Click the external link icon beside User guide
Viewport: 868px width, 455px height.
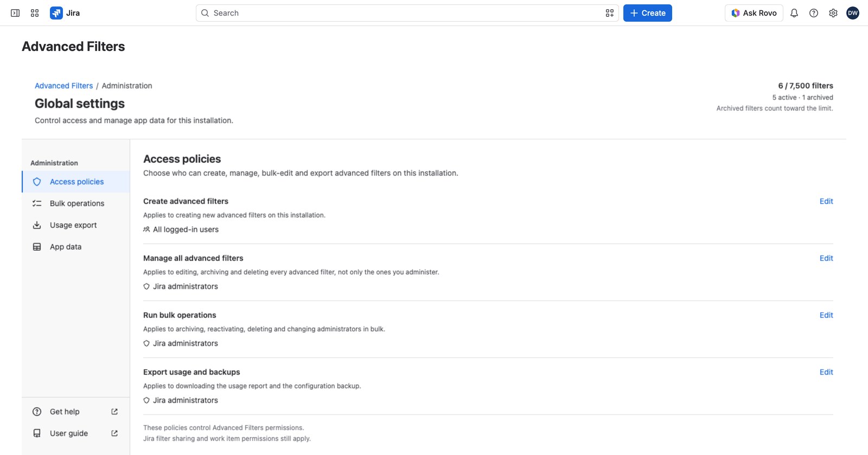[114, 433]
